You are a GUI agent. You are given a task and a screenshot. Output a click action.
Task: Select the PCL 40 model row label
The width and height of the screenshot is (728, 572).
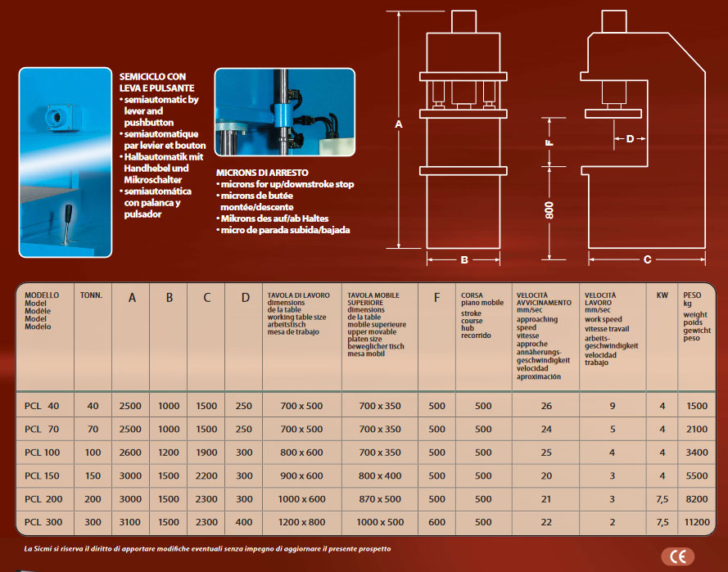click(x=42, y=406)
